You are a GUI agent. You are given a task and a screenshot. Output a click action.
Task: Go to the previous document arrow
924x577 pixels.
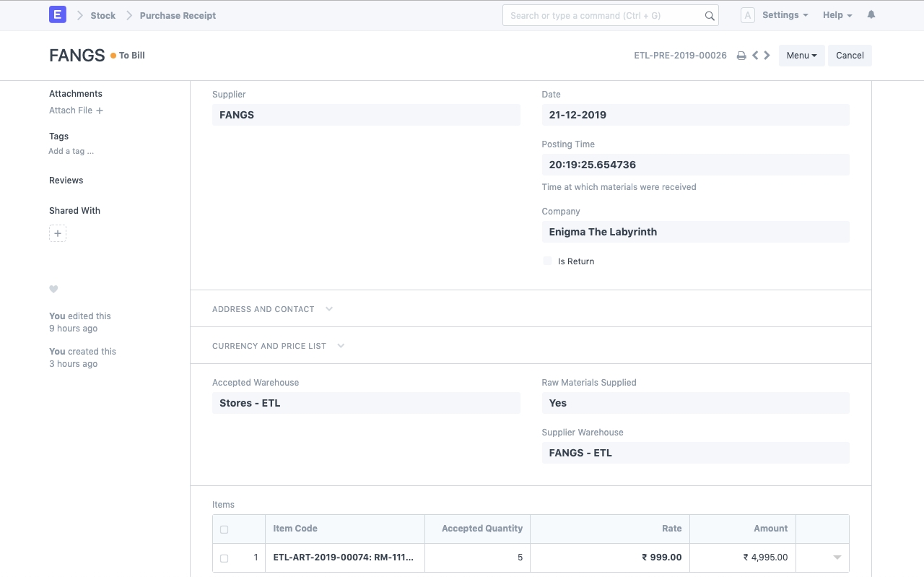coord(755,56)
